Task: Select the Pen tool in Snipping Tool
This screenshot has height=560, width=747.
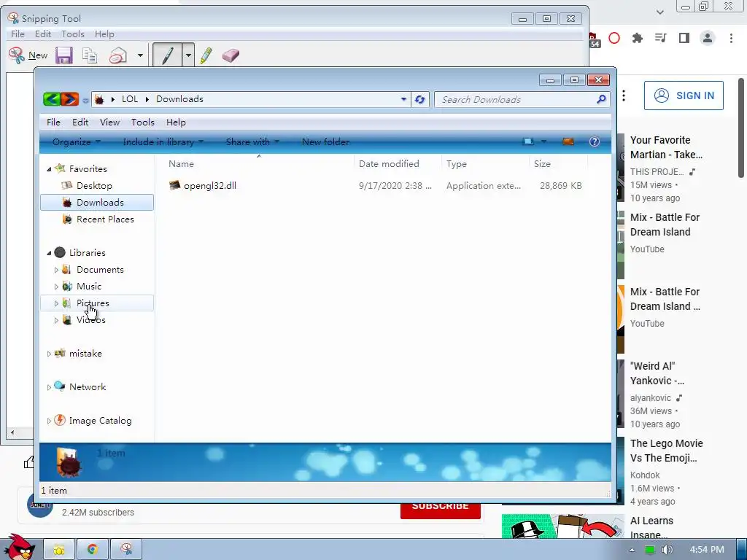Action: tap(167, 55)
